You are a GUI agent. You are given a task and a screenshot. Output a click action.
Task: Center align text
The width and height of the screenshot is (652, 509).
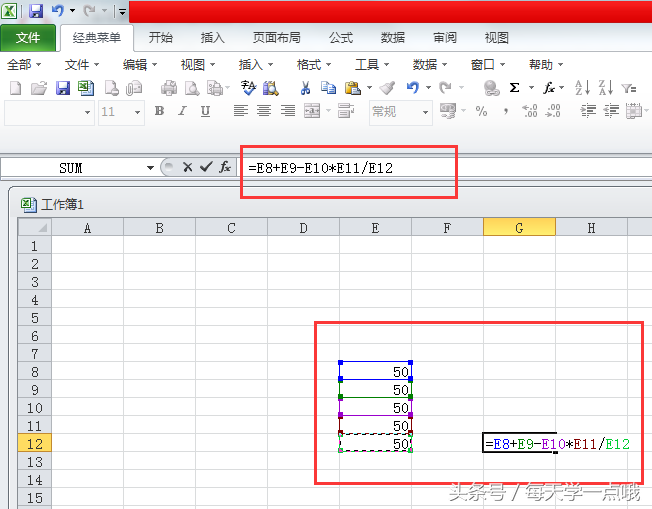(264, 111)
